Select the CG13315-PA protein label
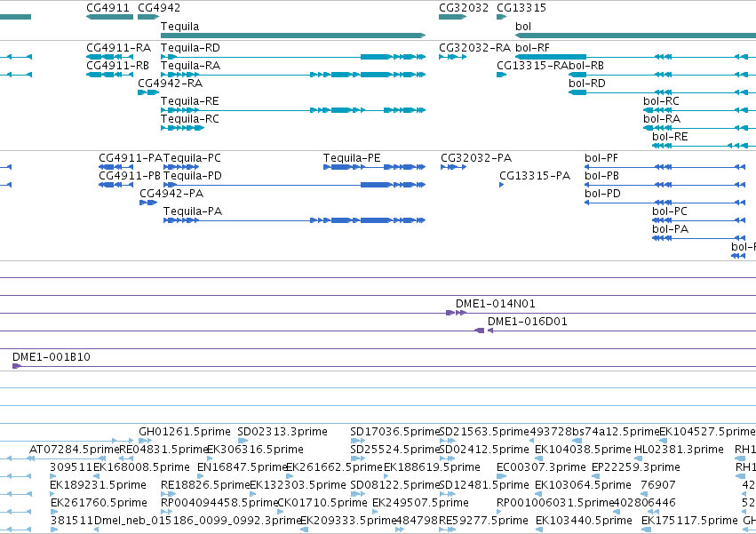The height and width of the screenshot is (534, 756). [535, 176]
